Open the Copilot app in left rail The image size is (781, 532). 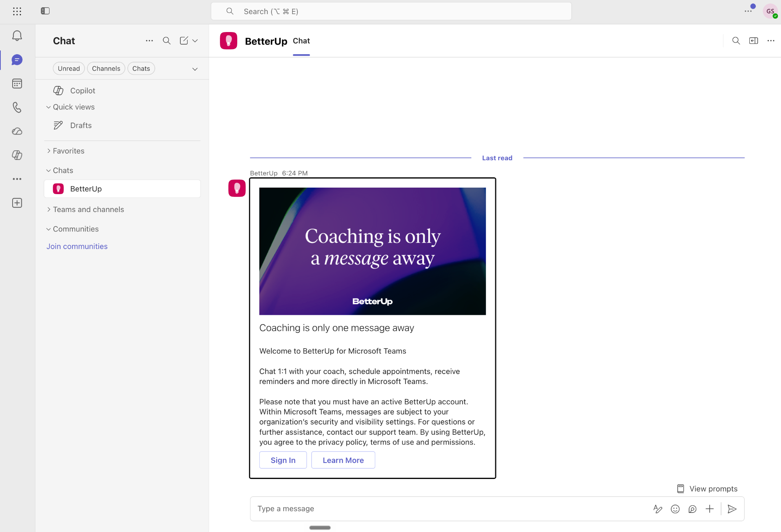[x=17, y=155]
